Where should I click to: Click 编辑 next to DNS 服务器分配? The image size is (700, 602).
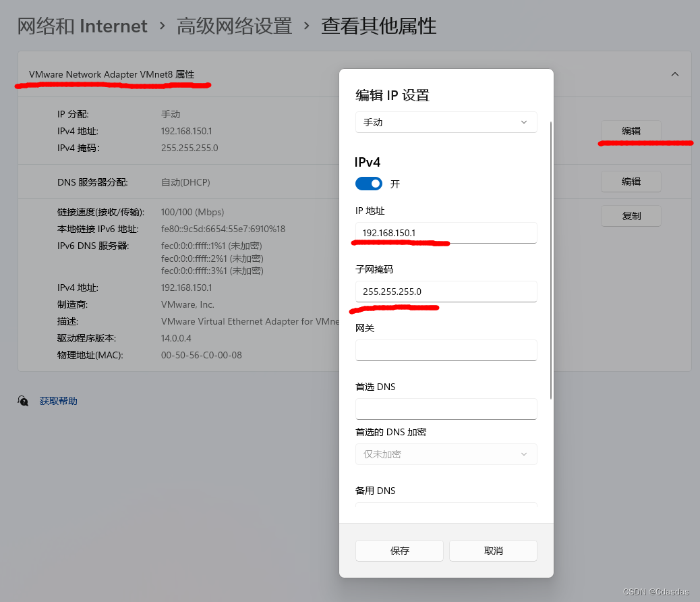[631, 181]
